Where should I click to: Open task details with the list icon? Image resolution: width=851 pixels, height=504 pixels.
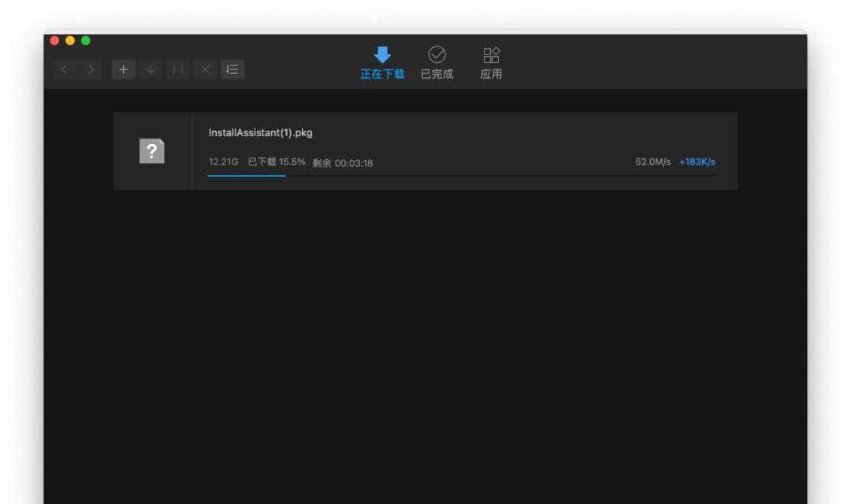[231, 69]
